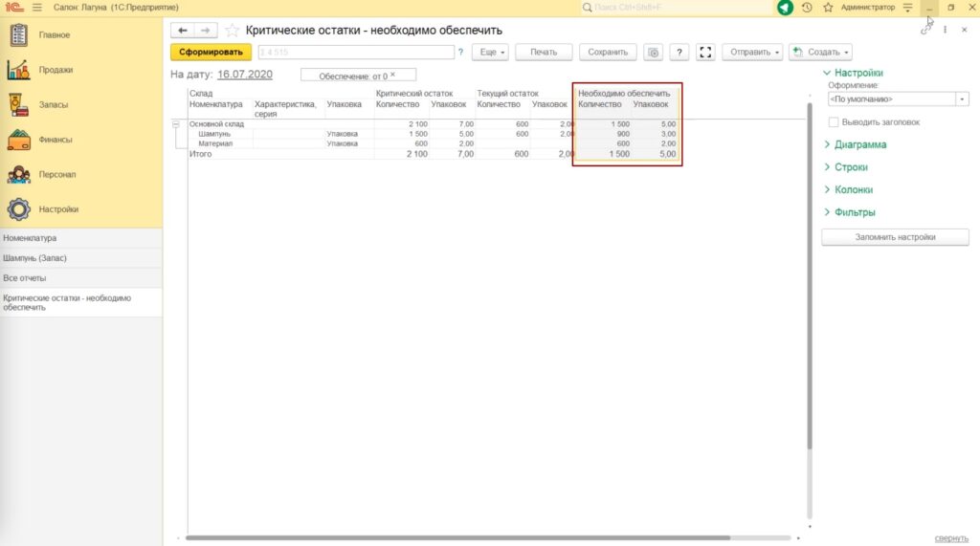Viewport: 980px width, 546px height.
Task: Open the Отправить dropdown
Action: point(752,53)
